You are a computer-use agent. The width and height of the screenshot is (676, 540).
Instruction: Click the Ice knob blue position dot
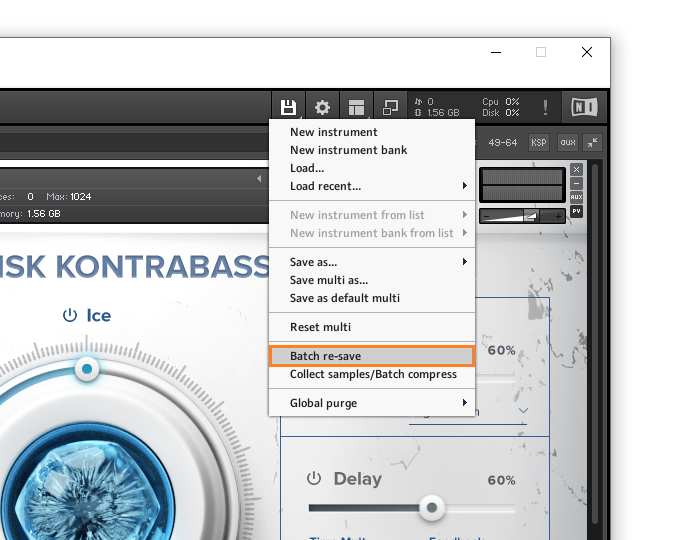[87, 369]
